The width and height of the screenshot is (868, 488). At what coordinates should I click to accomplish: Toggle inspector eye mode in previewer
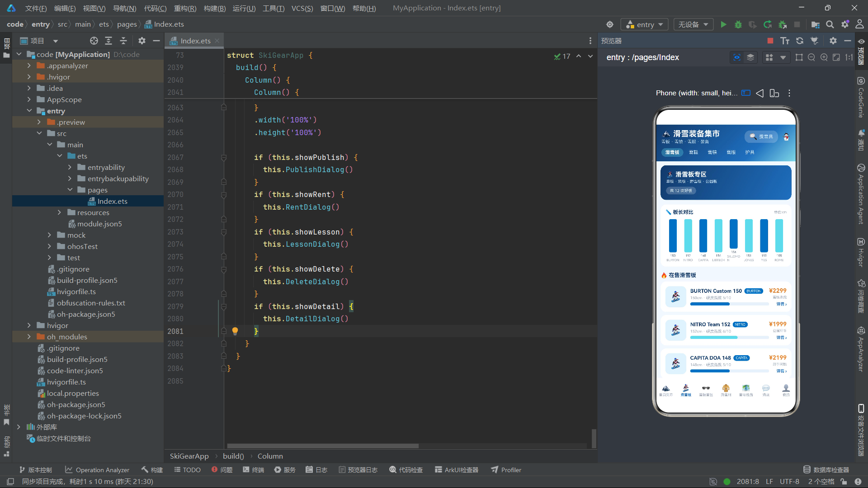(x=737, y=57)
